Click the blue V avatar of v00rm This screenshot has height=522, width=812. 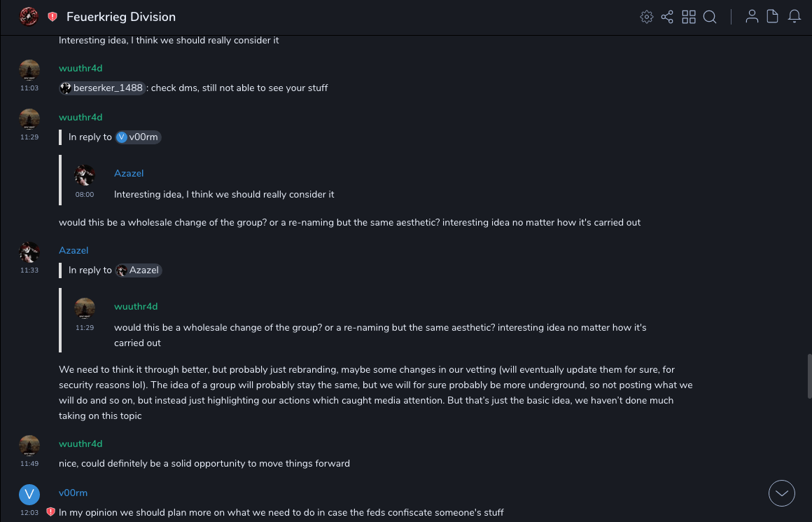tap(29, 495)
